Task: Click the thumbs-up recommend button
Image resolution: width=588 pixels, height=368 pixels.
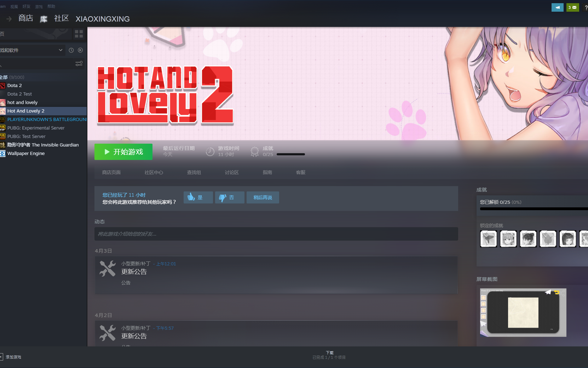Action: tap(198, 197)
